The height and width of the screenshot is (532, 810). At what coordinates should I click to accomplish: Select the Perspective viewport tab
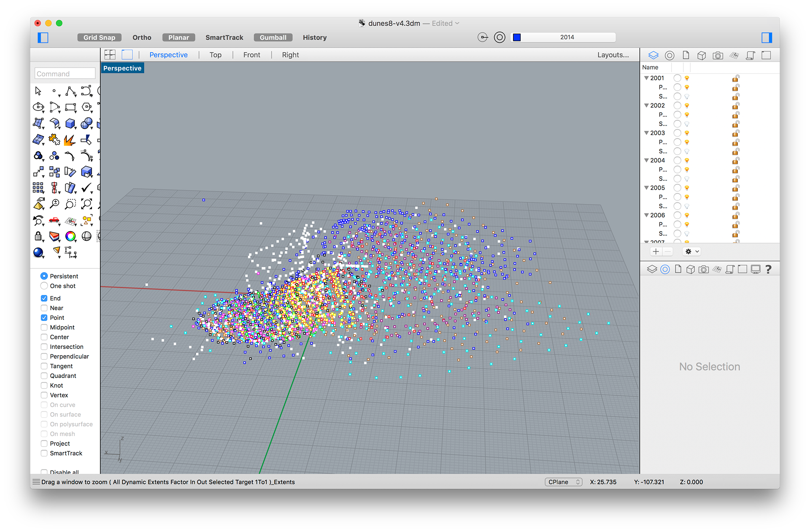coord(168,55)
